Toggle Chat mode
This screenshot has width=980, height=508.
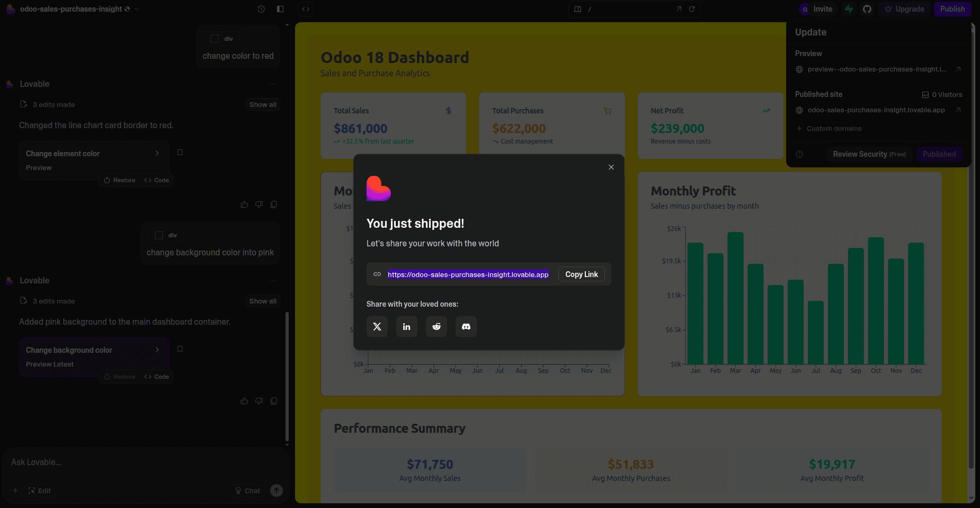point(248,491)
